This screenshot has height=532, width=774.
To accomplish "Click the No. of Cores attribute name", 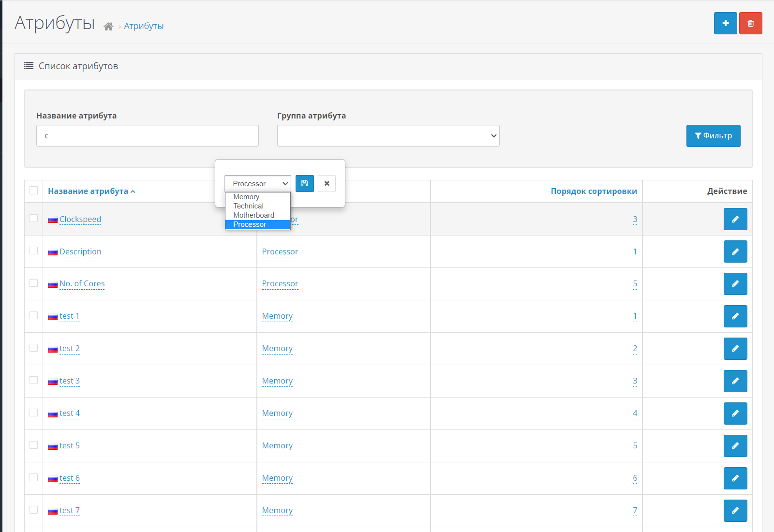I will tap(82, 283).
